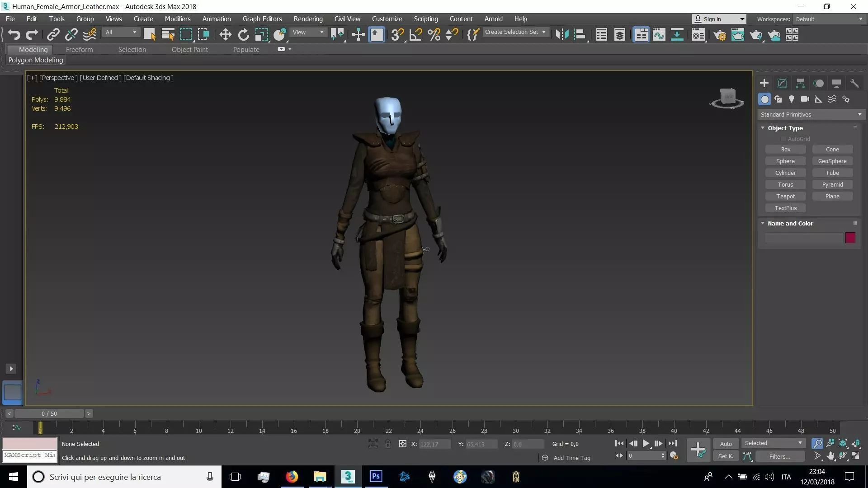Open Select by Name list

tap(168, 34)
